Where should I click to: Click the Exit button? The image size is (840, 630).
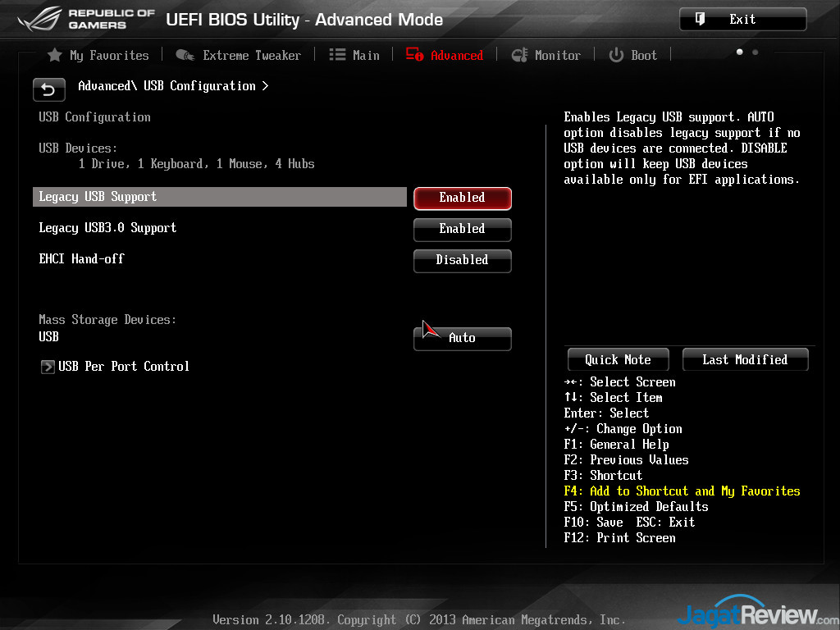point(742,20)
